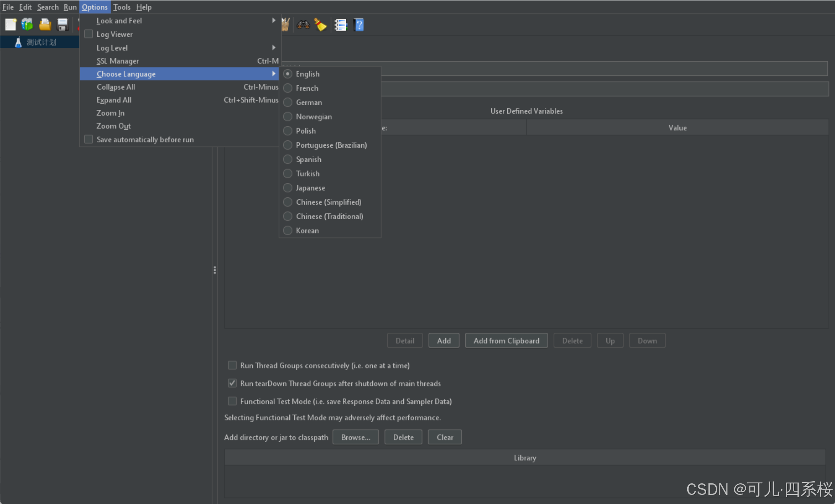The height and width of the screenshot is (504, 835).
Task: Click the binoculars Search icon
Action: click(303, 25)
